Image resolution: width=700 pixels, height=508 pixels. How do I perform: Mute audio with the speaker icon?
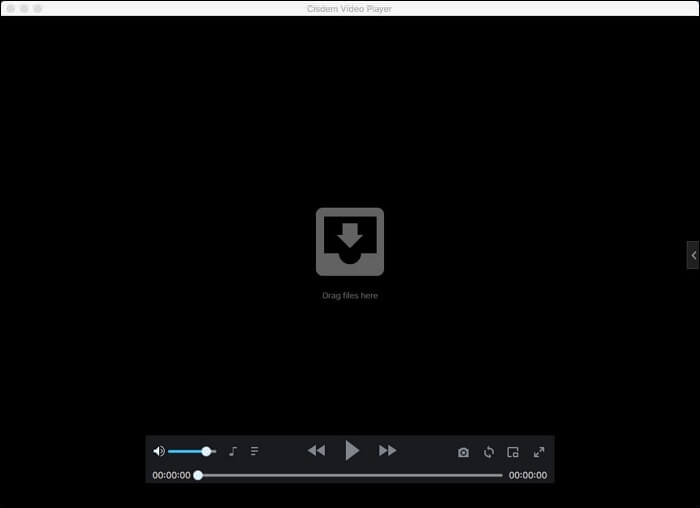click(158, 452)
